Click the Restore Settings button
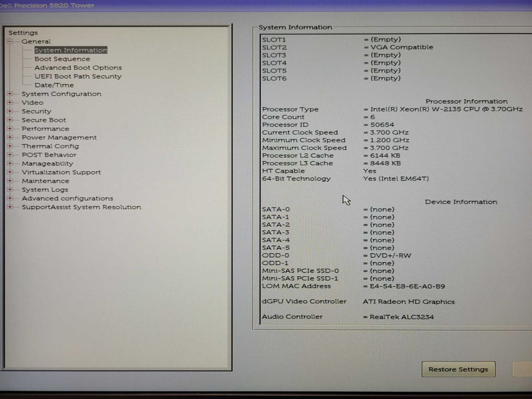Screen dimensions: 532x399 pos(458,369)
